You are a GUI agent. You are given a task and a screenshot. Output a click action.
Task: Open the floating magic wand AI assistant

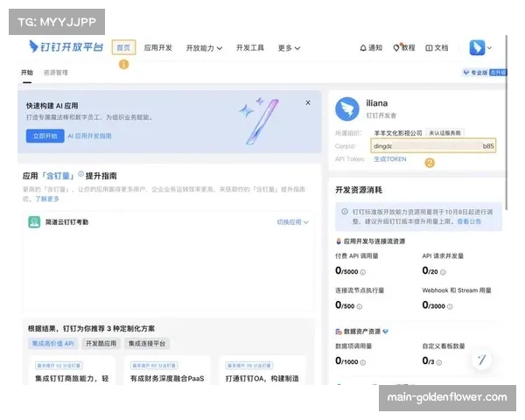[x=482, y=360]
